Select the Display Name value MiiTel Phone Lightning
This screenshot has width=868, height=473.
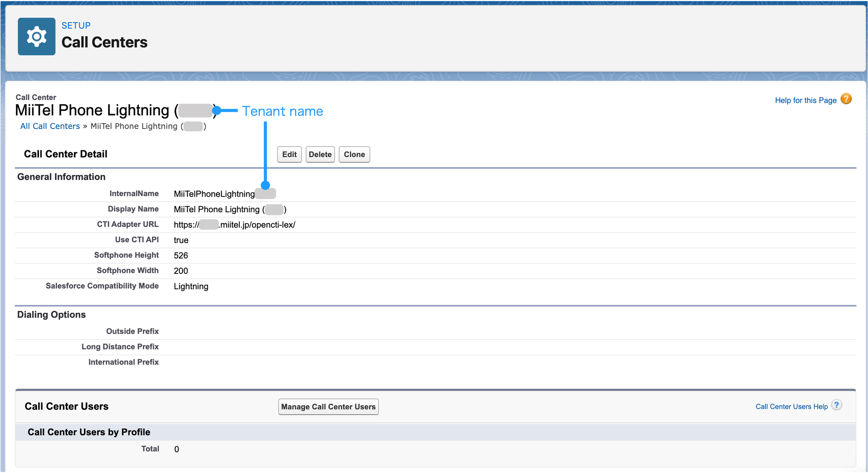pyautogui.click(x=230, y=210)
